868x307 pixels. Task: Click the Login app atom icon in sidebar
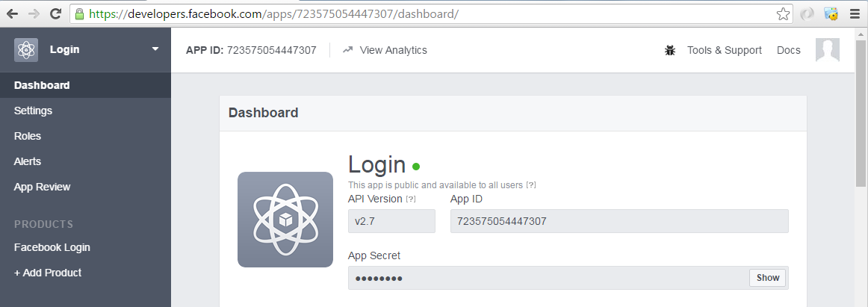click(x=26, y=50)
